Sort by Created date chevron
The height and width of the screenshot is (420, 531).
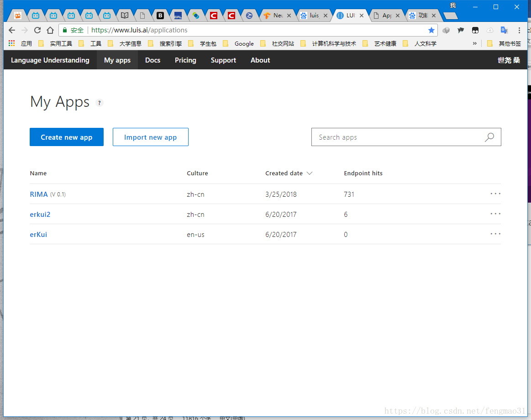coord(309,173)
